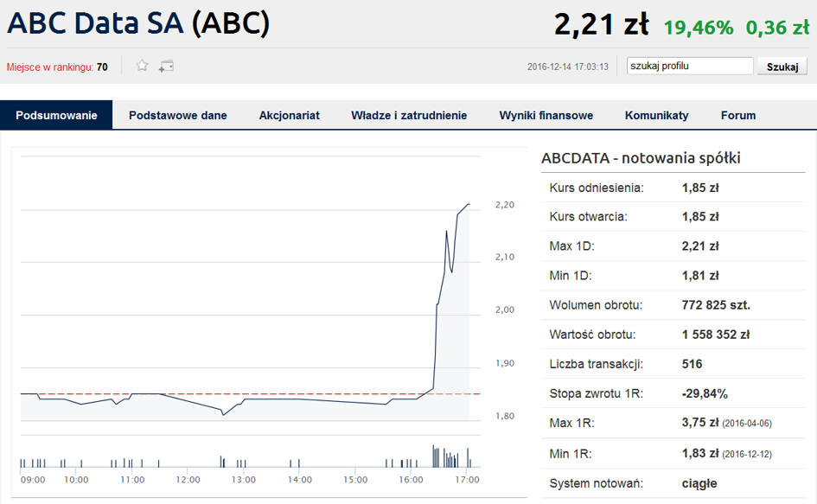Click the ABCDATA - notowania spółki heading
Screen dimensions: 817x504
pyautogui.click(x=641, y=158)
